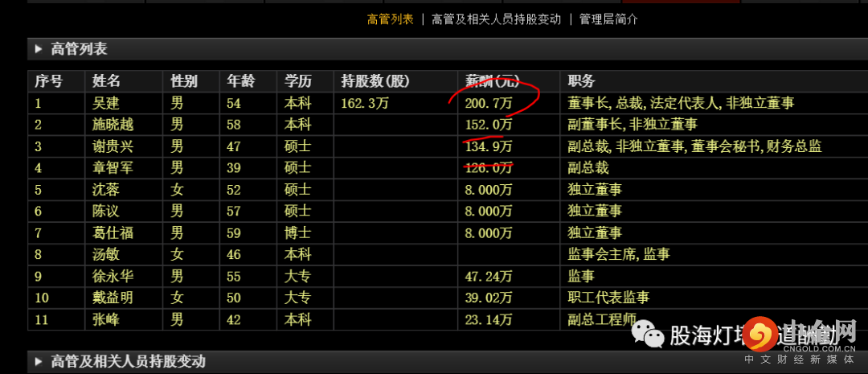Screen dimensions: 868x374
Task: Collapse the 高管列表 section triangle
Action: click(39, 49)
